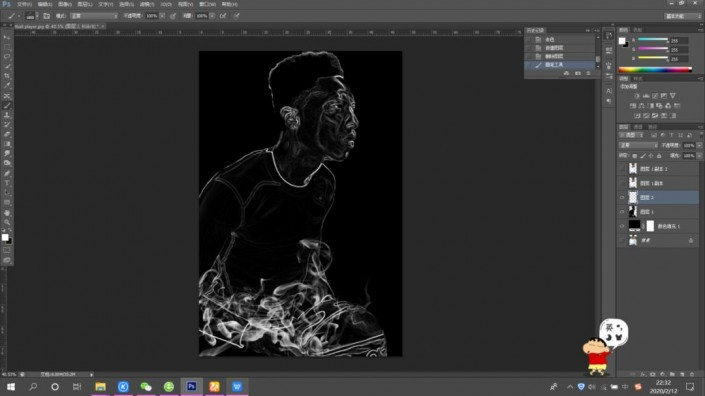Select the Crop tool

[7, 76]
